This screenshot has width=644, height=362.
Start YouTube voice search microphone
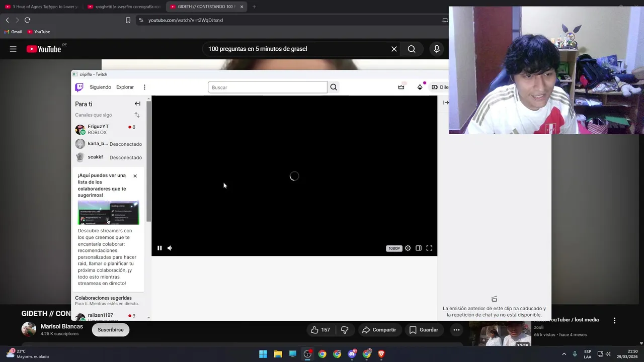(x=437, y=49)
